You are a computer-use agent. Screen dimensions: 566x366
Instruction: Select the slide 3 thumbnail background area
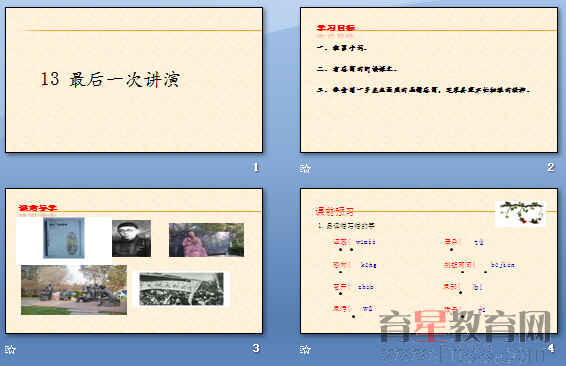[134, 261]
